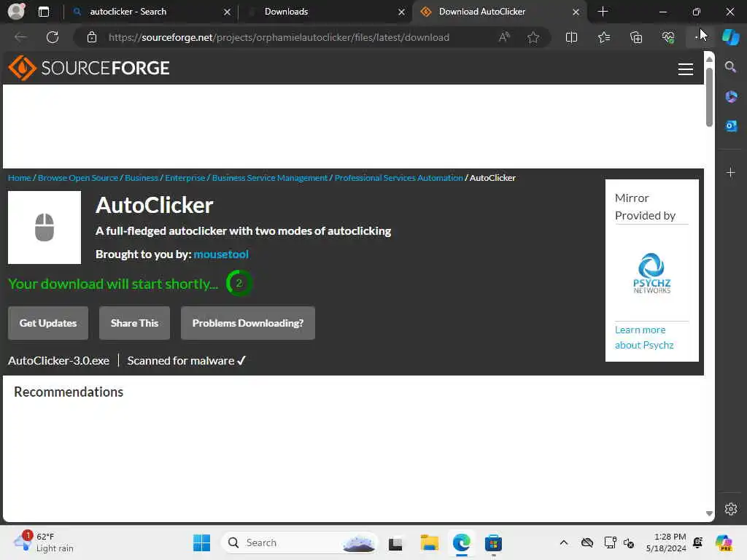Open the tab actions menu icon
Screen dimensions: 747x560
43,12
